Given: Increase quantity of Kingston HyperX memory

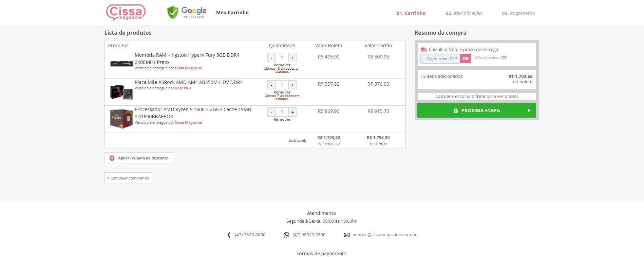Looking at the screenshot, I should click(292, 58).
